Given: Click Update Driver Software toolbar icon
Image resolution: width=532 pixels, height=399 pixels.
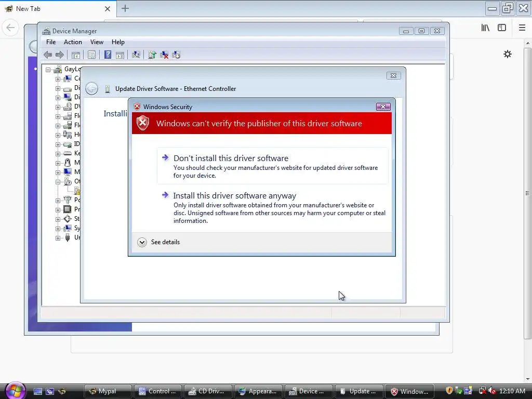Looking at the screenshot, I should click(152, 55).
